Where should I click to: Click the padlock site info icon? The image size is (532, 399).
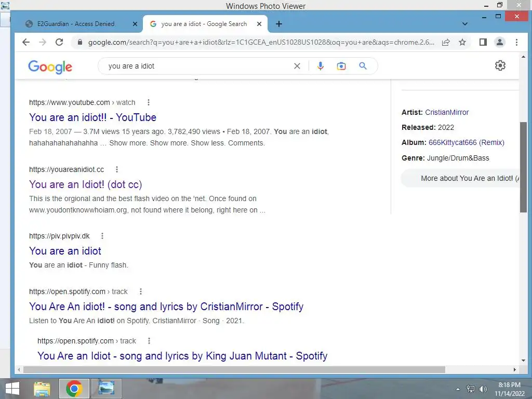coord(79,42)
